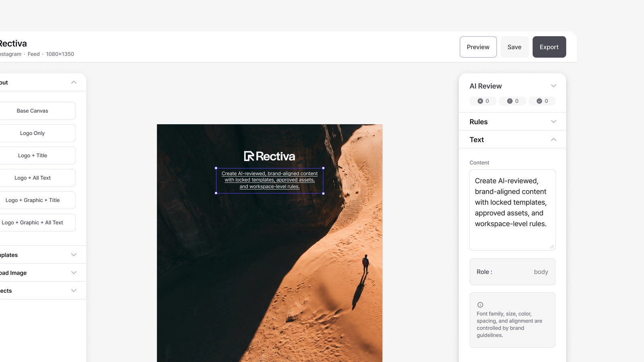Click the textarea resize grip in Content box
644x362 pixels.
(x=552, y=247)
